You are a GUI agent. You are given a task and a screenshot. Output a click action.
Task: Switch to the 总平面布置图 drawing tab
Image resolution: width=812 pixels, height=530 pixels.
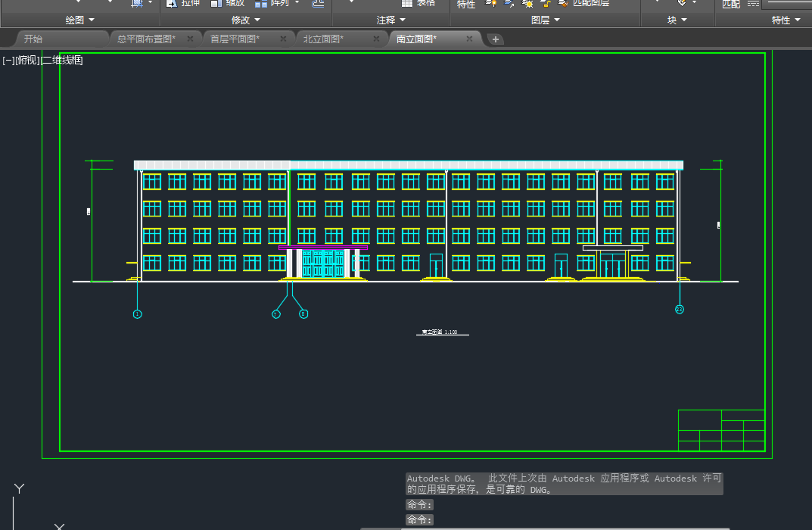pyautogui.click(x=146, y=39)
